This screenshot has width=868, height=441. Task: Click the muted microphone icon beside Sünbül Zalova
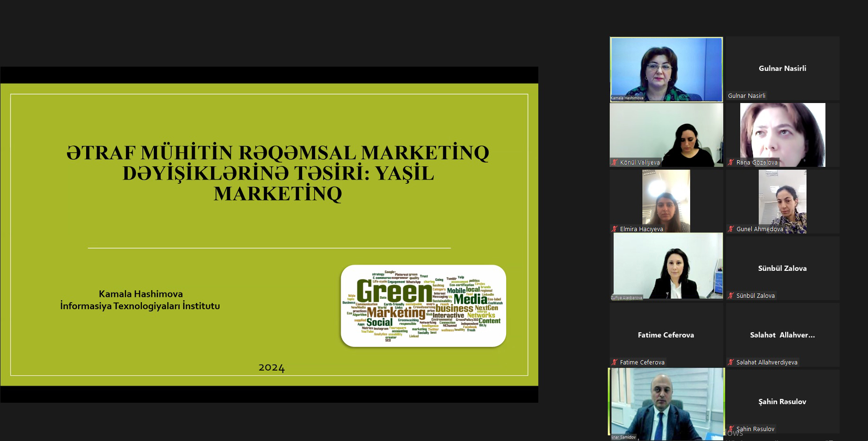[731, 295]
